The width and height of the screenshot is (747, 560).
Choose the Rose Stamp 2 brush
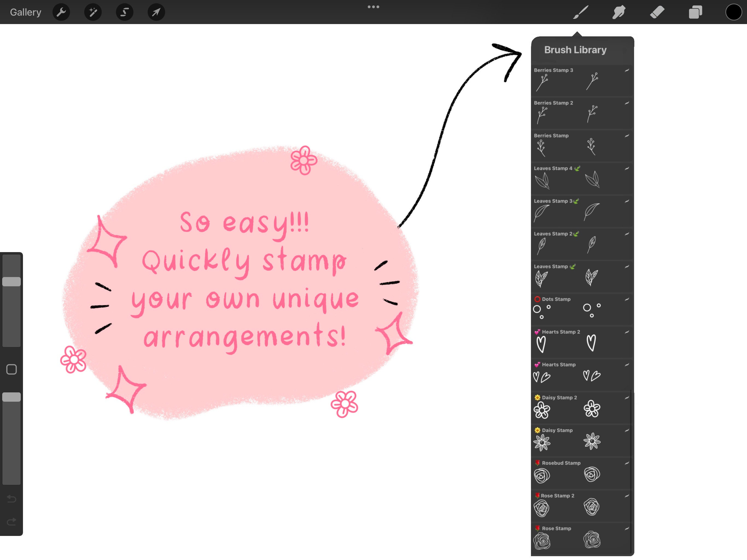(x=582, y=506)
